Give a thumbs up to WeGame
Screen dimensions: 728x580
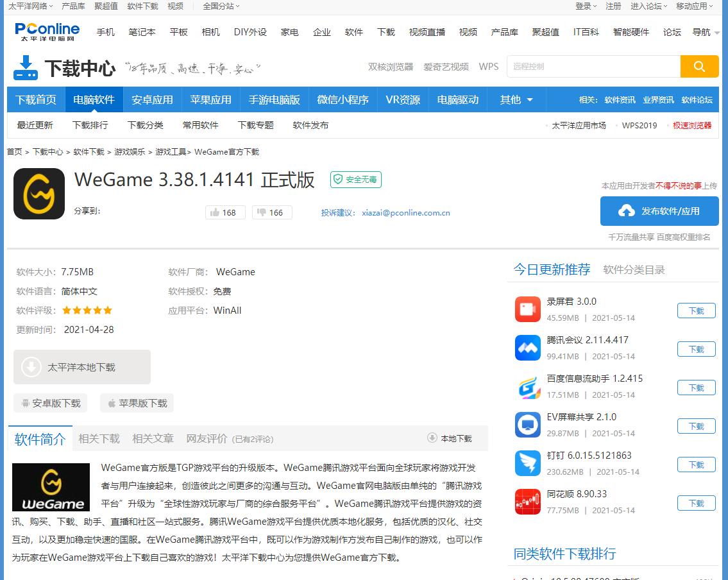[x=225, y=212]
